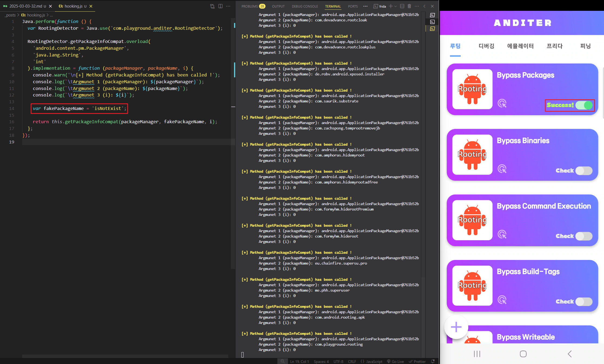Tap the Android home navigation button
The width and height of the screenshot is (604, 364).
pos(523,354)
